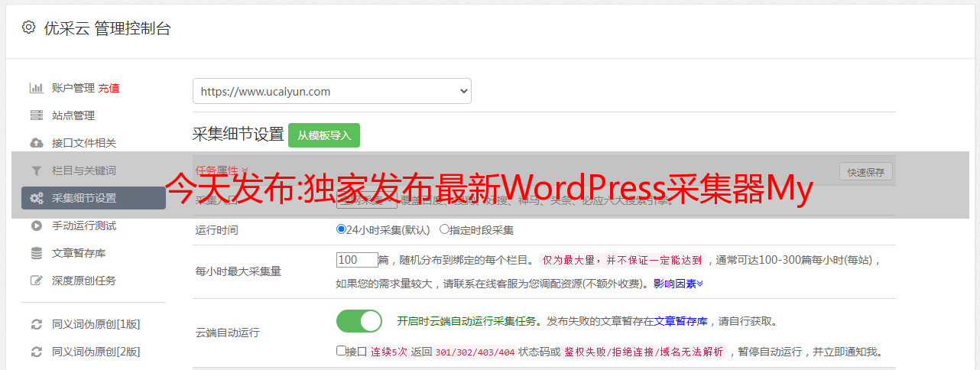Turn off the 云端自动运行 green switch

(359, 321)
